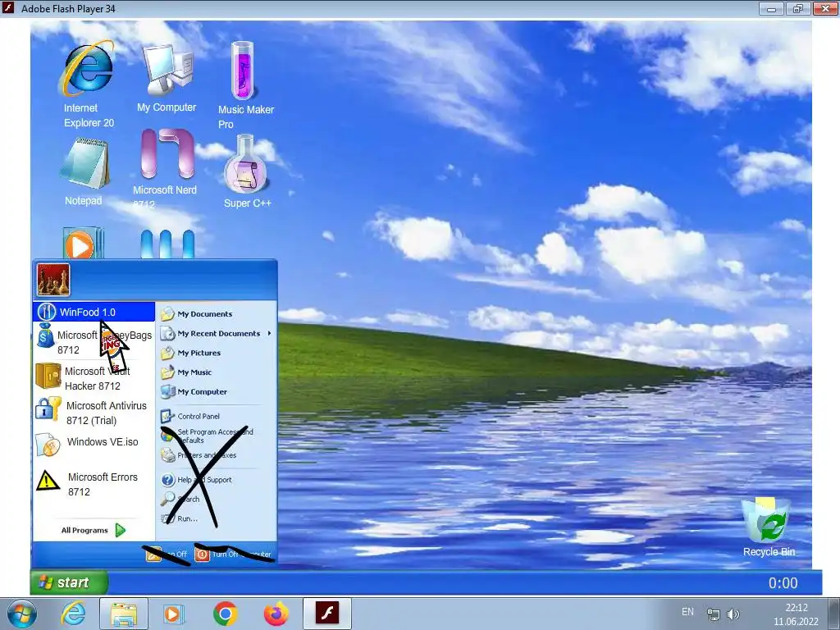Open My Documents in Start menu

click(x=197, y=314)
